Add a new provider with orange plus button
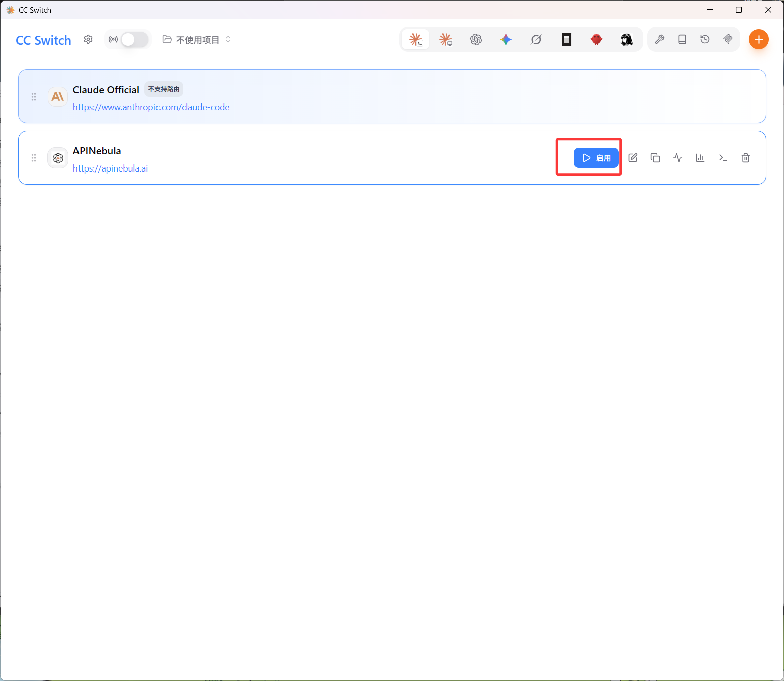This screenshot has width=784, height=681. 759,39
